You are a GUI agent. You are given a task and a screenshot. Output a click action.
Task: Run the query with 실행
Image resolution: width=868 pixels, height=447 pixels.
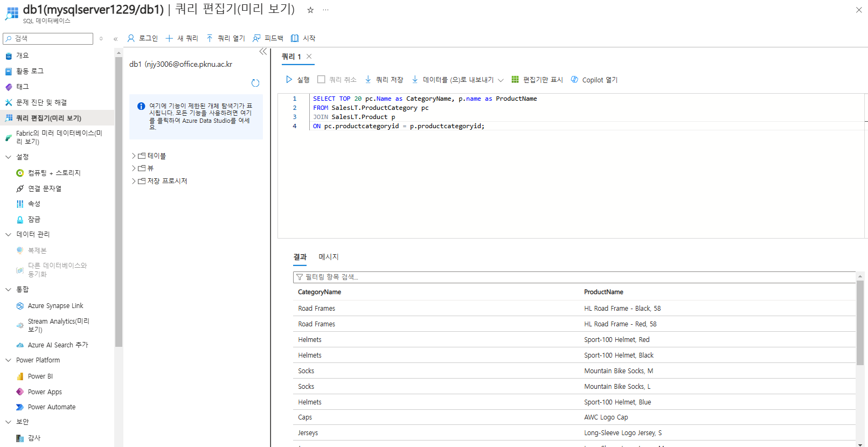click(x=297, y=80)
